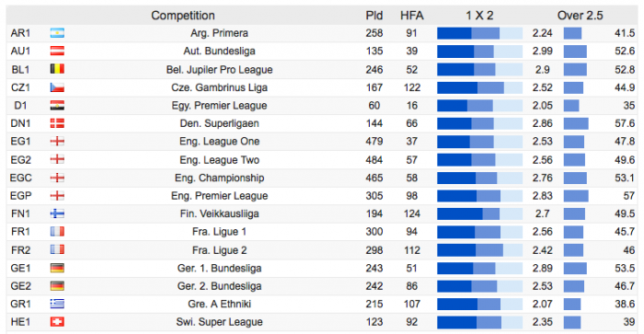644x334 pixels.
Task: Click the Egypt flag icon
Action: click(57, 105)
